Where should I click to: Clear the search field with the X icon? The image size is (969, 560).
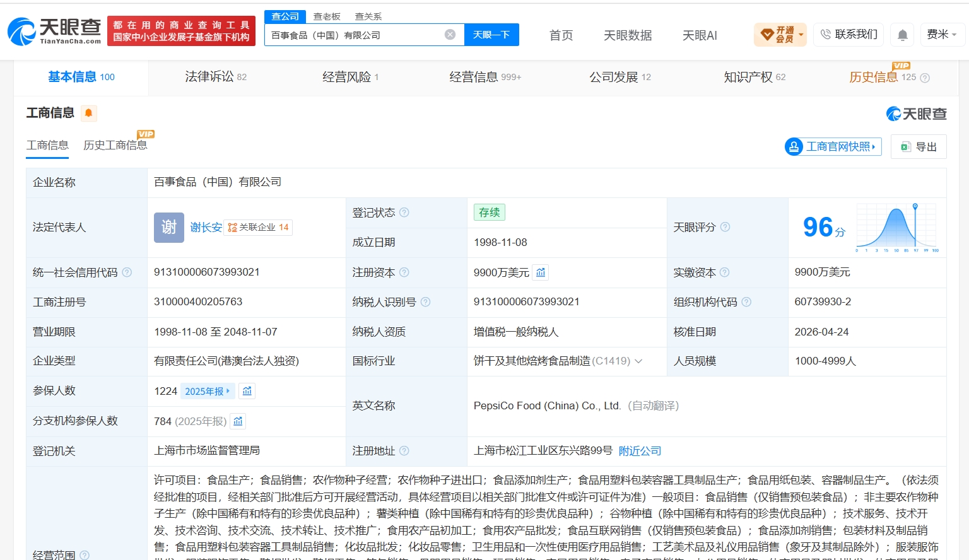pyautogui.click(x=450, y=35)
